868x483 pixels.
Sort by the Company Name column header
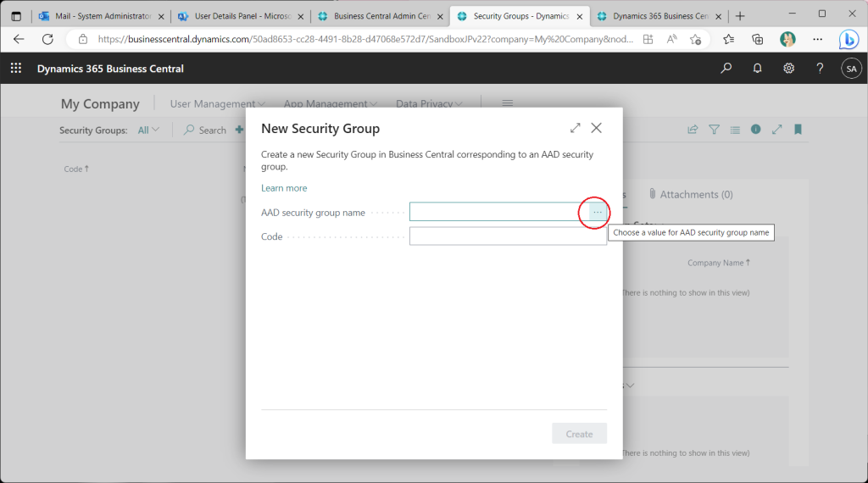719,263
